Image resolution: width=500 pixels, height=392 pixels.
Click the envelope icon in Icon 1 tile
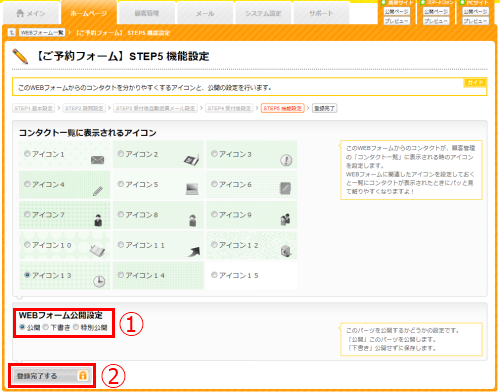[x=98, y=160]
